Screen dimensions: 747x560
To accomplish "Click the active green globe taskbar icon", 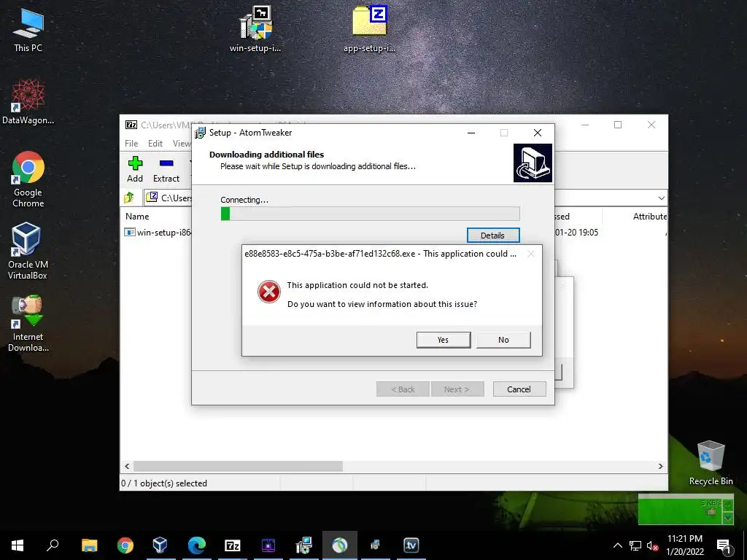I will [340, 545].
